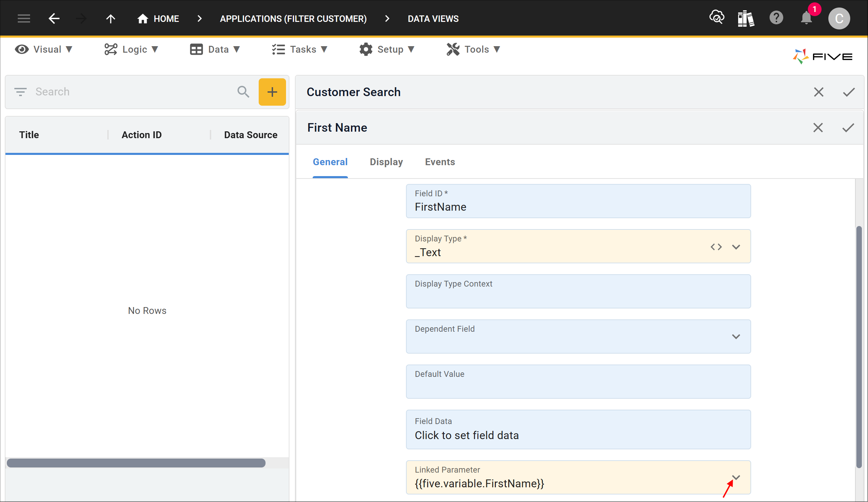Screen dimensions: 868x502
Task: Expand the Display Type dropdown
Action: point(736,247)
